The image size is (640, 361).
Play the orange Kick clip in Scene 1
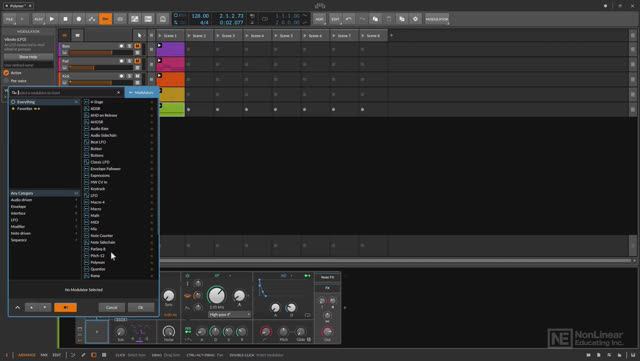click(x=160, y=76)
